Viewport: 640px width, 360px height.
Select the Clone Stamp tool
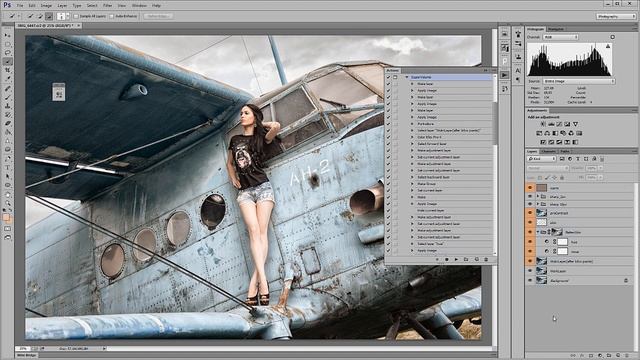(x=8, y=106)
